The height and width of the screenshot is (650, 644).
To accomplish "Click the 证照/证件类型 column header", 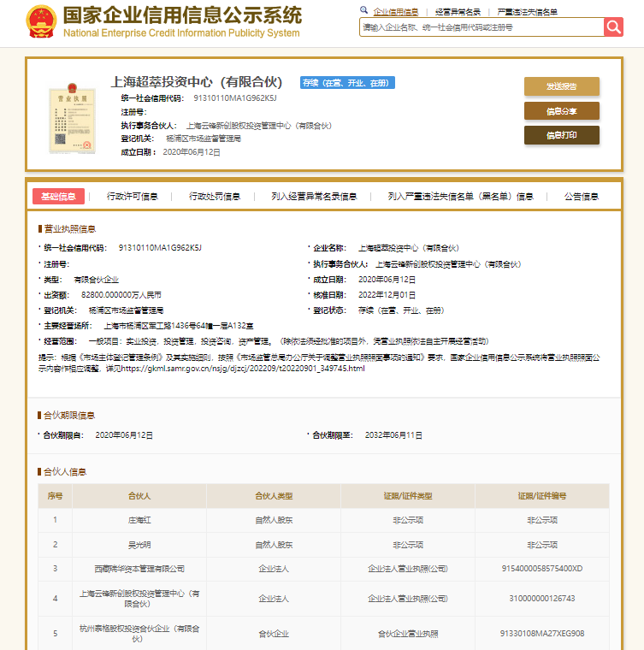I will tap(408, 496).
